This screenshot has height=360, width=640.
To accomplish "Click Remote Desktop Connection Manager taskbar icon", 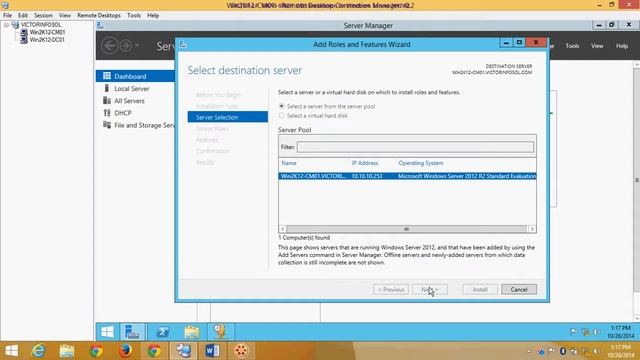I will 183,351.
